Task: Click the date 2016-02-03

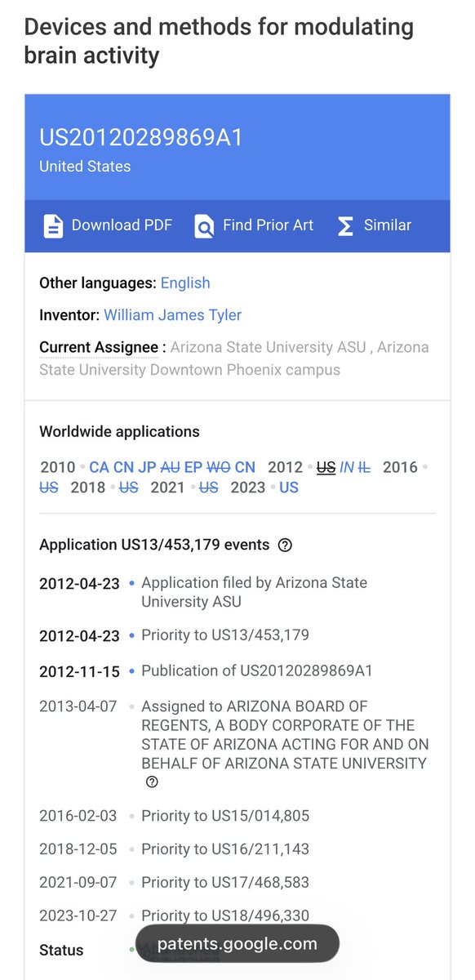Action: pos(78,816)
